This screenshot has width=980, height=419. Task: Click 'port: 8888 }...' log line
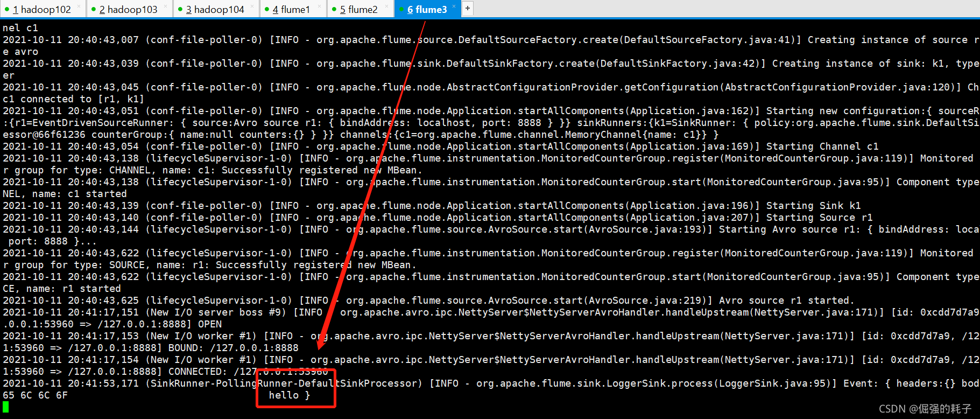(53, 241)
